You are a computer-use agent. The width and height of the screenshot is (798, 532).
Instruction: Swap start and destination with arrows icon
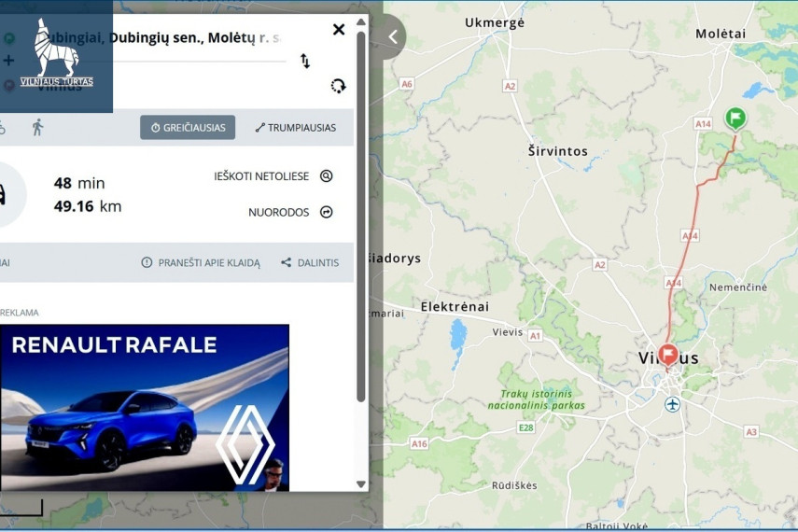coord(305,61)
